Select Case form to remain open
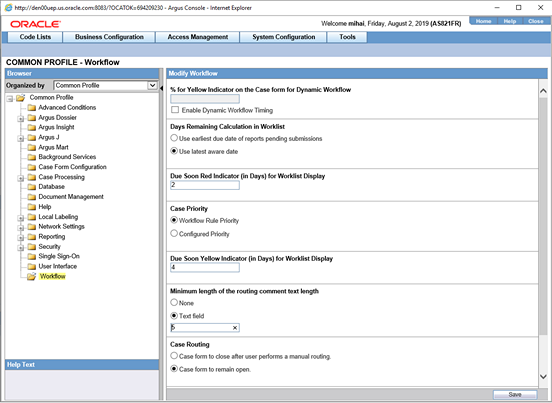This screenshot has width=552, height=403. tap(174, 369)
